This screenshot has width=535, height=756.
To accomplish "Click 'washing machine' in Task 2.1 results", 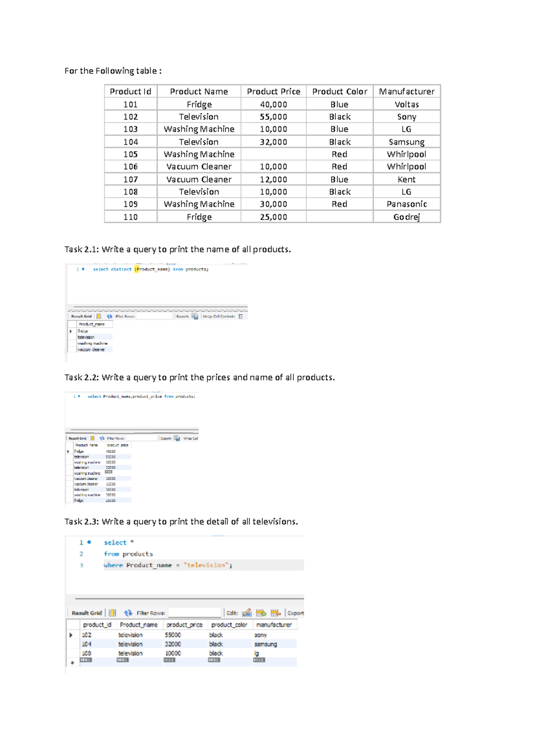I will [x=93, y=344].
